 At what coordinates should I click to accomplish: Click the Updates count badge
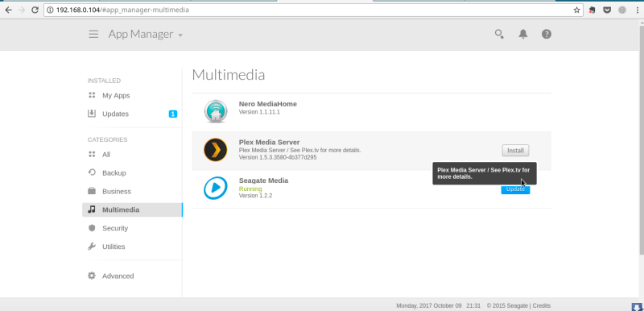coord(173,114)
